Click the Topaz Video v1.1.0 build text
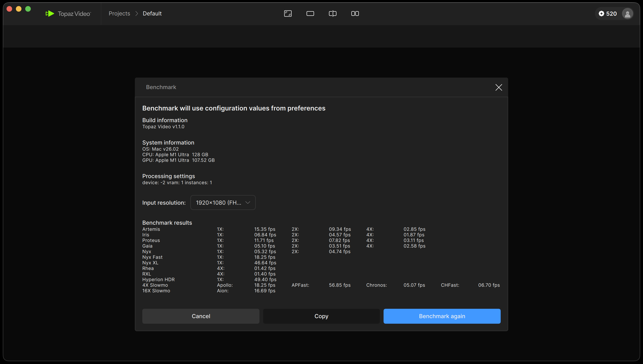The width and height of the screenshot is (643, 364). click(163, 127)
